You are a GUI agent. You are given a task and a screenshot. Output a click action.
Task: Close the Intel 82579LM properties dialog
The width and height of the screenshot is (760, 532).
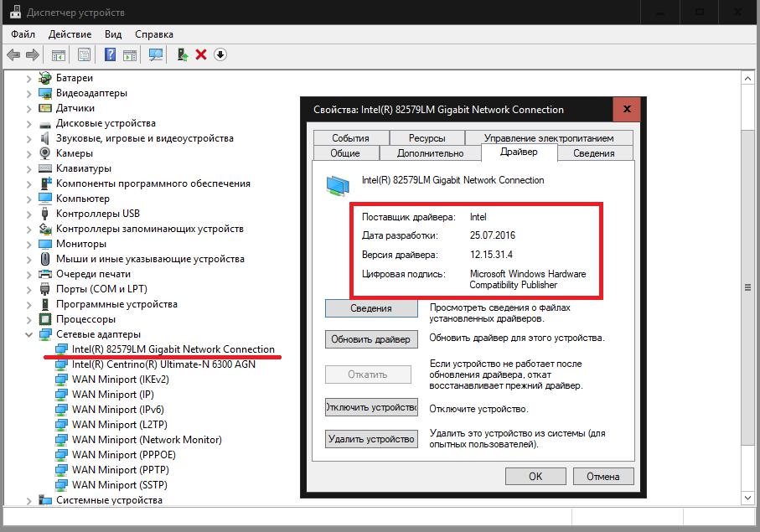pyautogui.click(x=627, y=109)
